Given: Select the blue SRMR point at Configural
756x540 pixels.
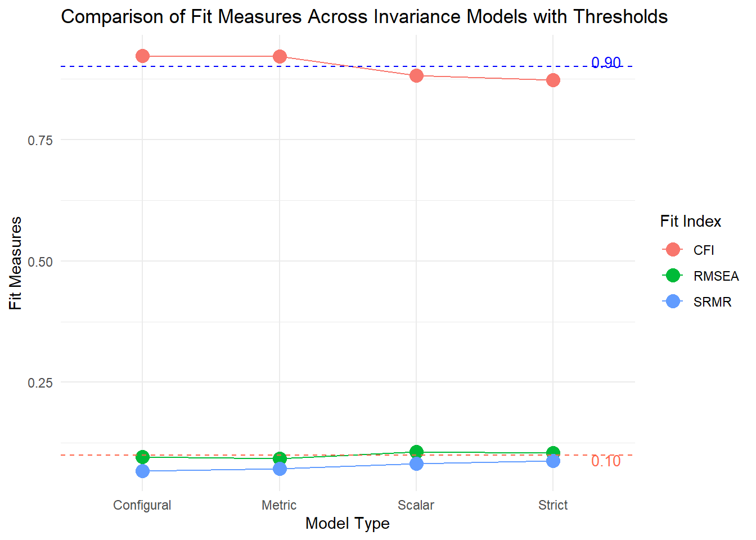Looking at the screenshot, I should (x=142, y=471).
